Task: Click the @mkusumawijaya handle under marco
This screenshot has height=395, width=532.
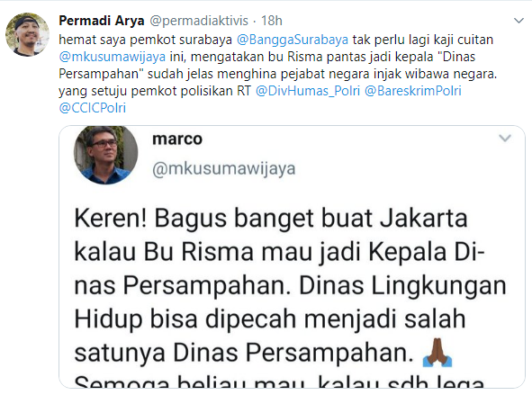Action: [224, 168]
